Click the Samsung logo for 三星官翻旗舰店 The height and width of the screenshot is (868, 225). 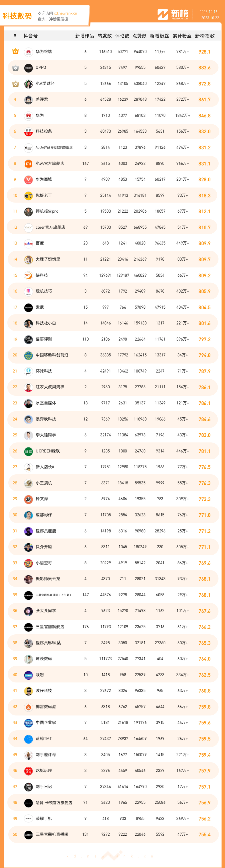point(28,627)
